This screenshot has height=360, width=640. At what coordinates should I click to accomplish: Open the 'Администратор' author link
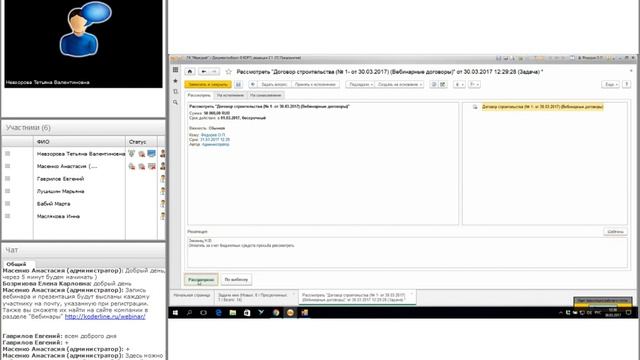point(216,144)
